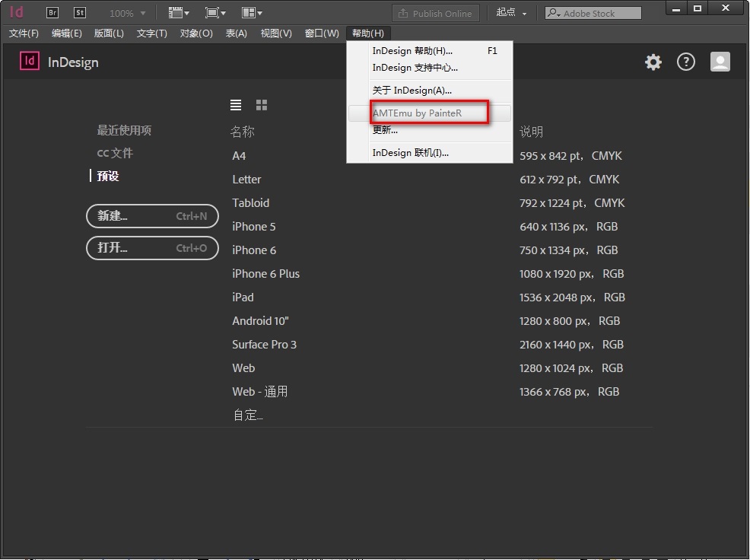Click the user account profile icon
750x560 pixels.
click(720, 62)
